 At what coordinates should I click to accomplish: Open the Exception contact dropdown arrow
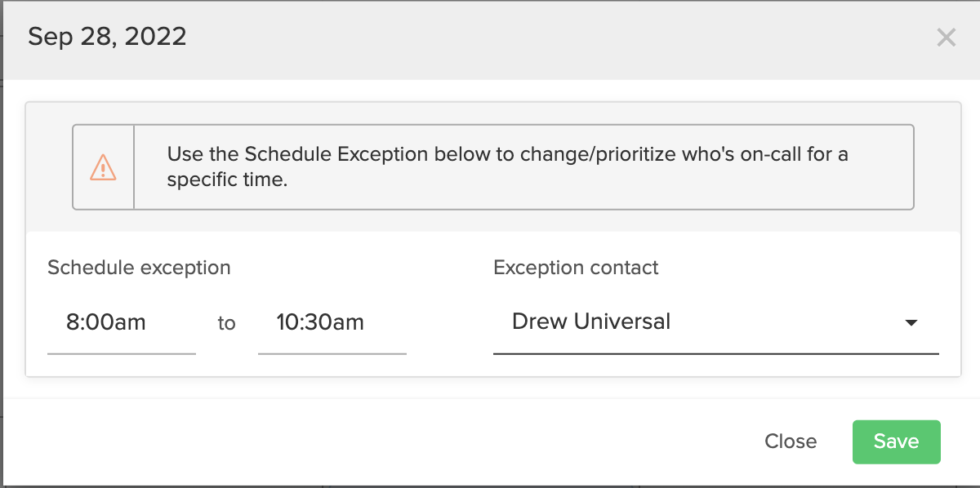(x=912, y=323)
